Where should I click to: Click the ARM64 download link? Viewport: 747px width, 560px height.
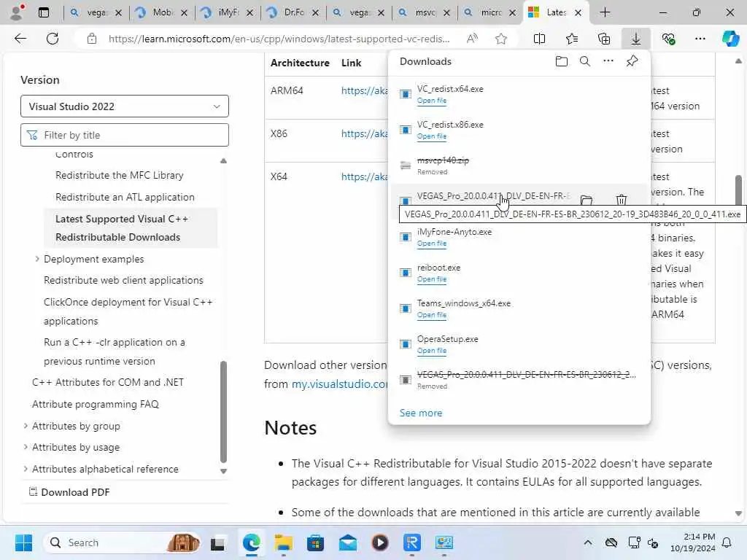coord(365,90)
